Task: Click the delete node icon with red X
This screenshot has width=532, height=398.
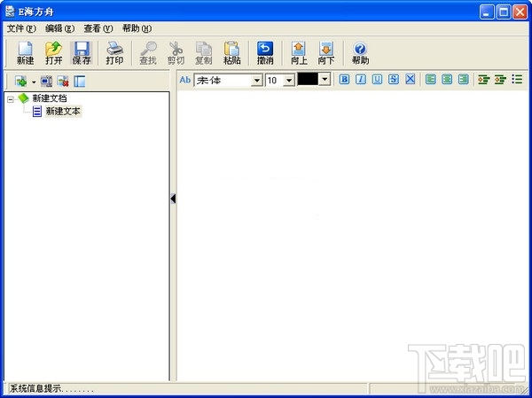Action: [x=63, y=81]
